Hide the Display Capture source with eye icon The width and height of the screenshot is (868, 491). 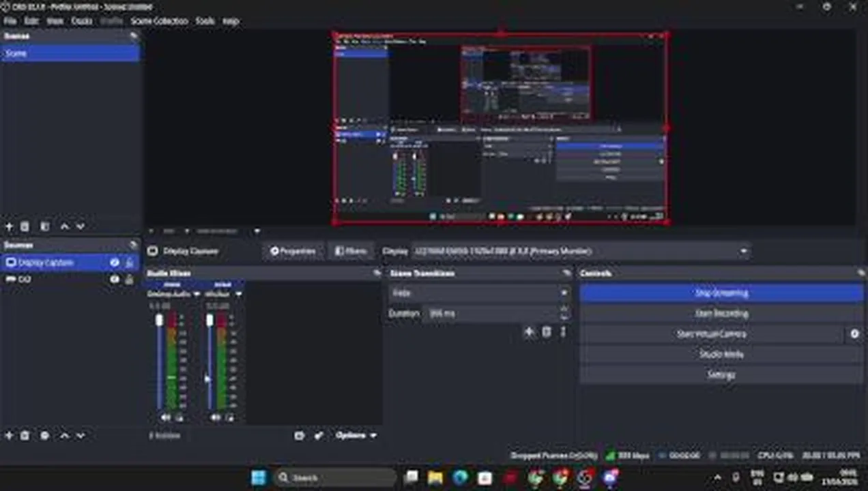click(115, 263)
